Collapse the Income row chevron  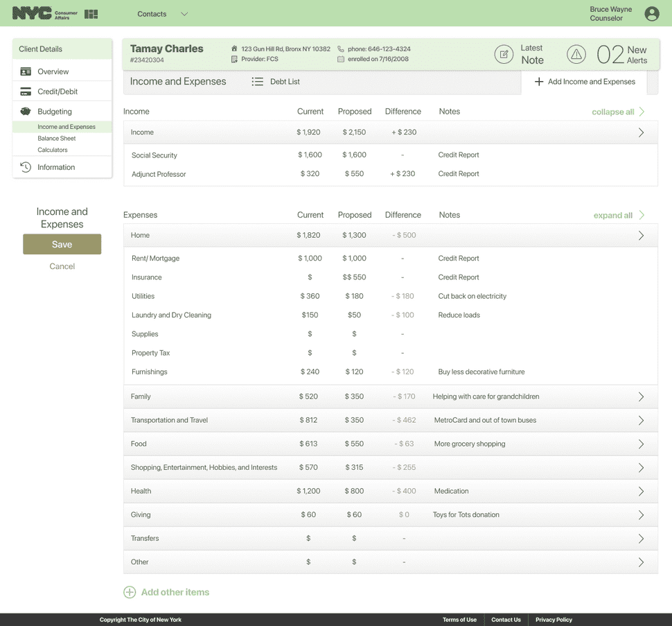(x=641, y=132)
